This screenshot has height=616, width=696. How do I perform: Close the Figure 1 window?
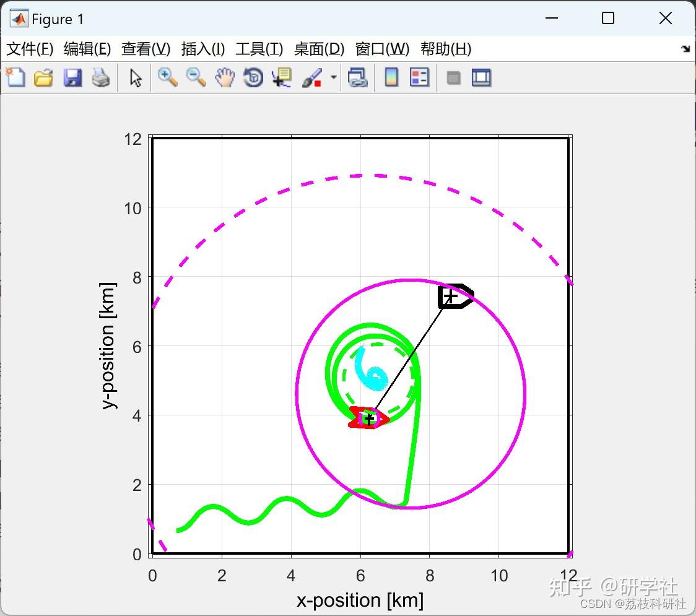click(x=666, y=18)
